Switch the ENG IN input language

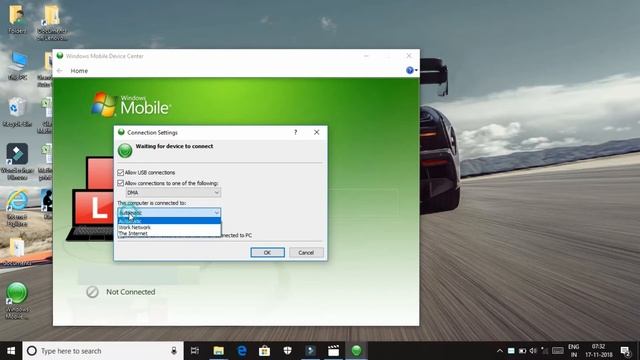point(574,351)
